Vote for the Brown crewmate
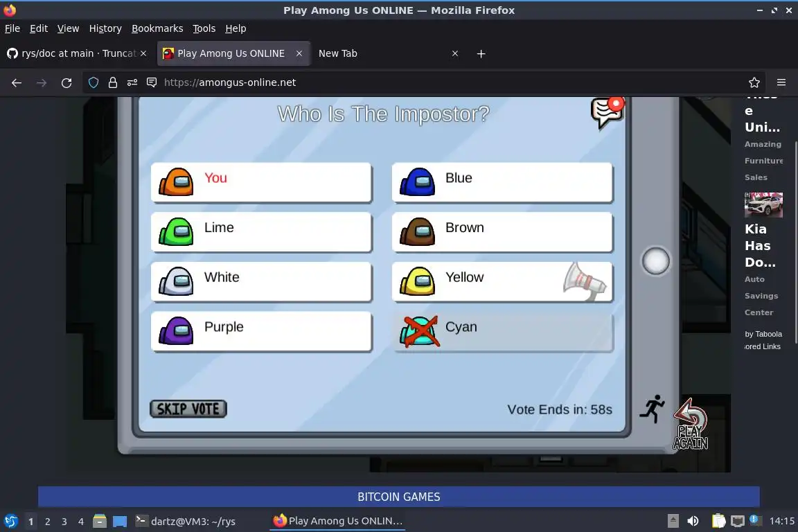The width and height of the screenshot is (798, 532). [x=502, y=231]
